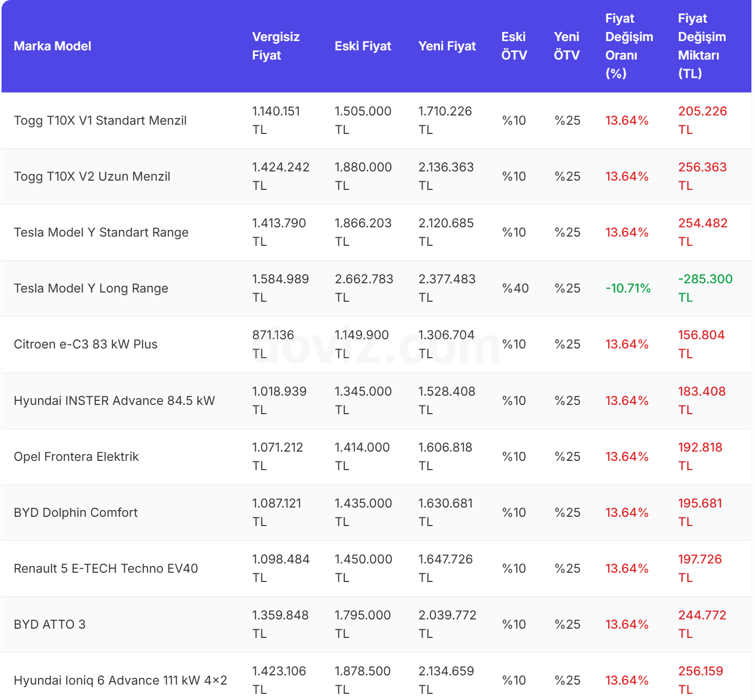755x700 pixels.
Task: Click the green -10.71% change value
Action: (628, 288)
